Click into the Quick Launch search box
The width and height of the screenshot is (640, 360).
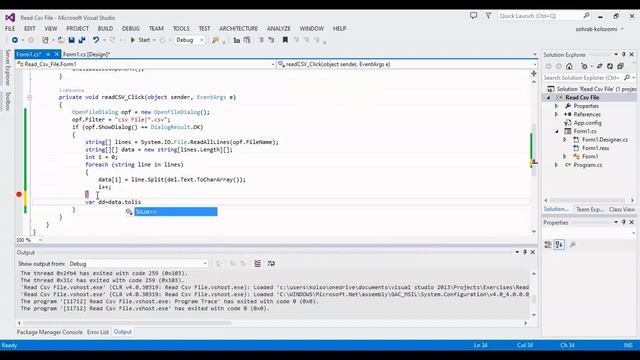[x=544, y=16]
